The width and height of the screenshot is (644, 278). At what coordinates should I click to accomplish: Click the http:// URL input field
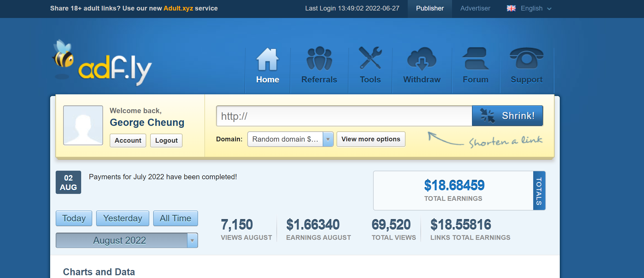point(344,116)
